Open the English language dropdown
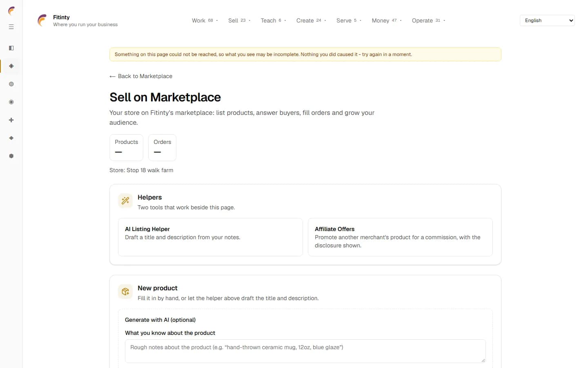 pyautogui.click(x=547, y=20)
